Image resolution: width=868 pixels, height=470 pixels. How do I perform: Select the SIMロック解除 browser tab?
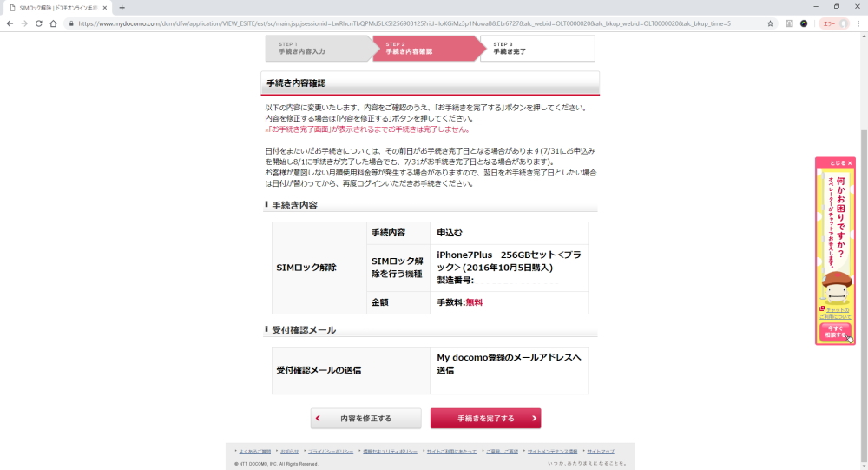point(58,8)
